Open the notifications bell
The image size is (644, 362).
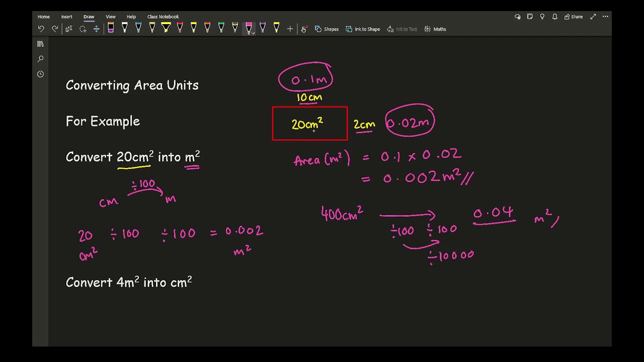pos(554,17)
